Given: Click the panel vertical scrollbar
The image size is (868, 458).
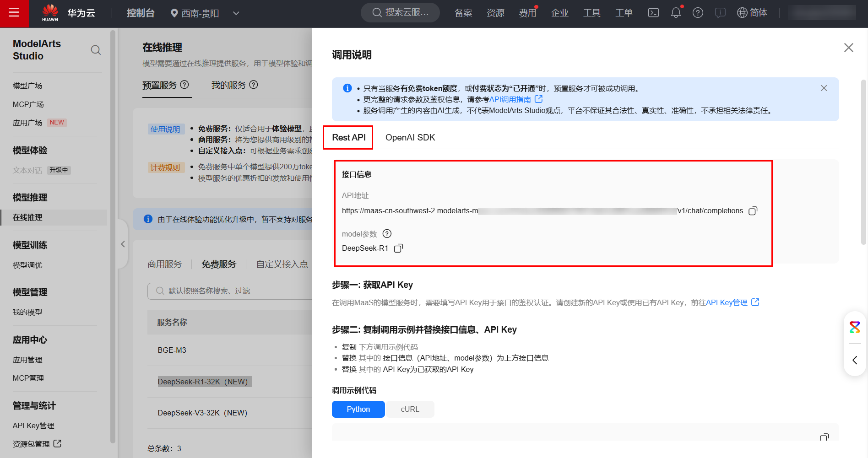Looking at the screenshot, I should 863,162.
